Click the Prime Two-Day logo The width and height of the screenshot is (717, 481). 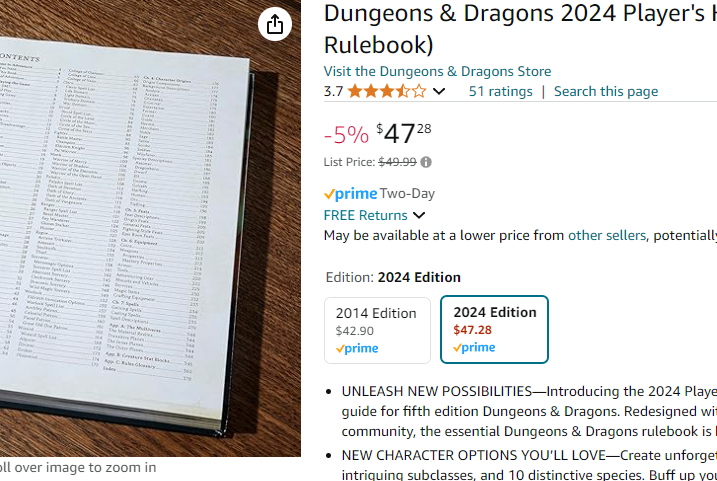pos(351,194)
